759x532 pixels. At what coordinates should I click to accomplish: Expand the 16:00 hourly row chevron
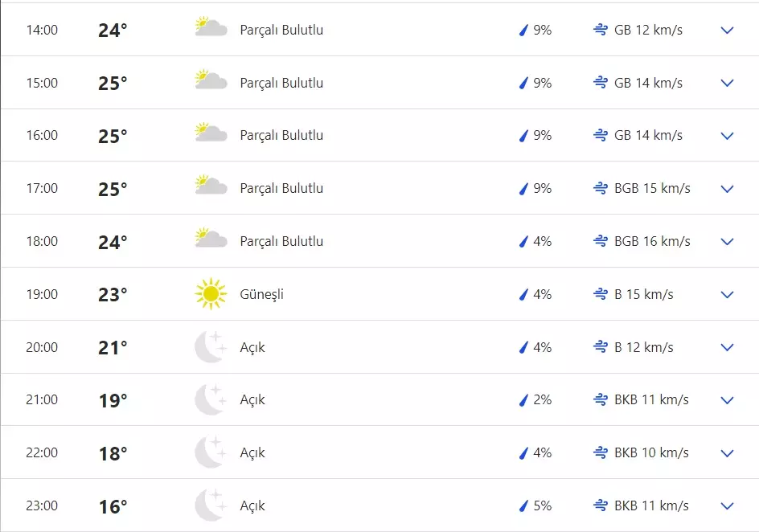coord(728,136)
